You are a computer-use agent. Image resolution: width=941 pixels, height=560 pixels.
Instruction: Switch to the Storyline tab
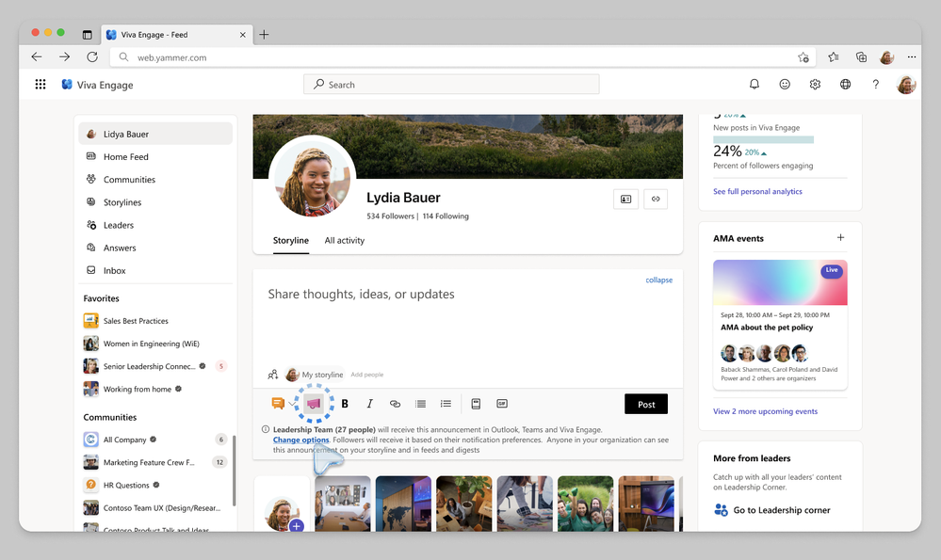(x=290, y=240)
